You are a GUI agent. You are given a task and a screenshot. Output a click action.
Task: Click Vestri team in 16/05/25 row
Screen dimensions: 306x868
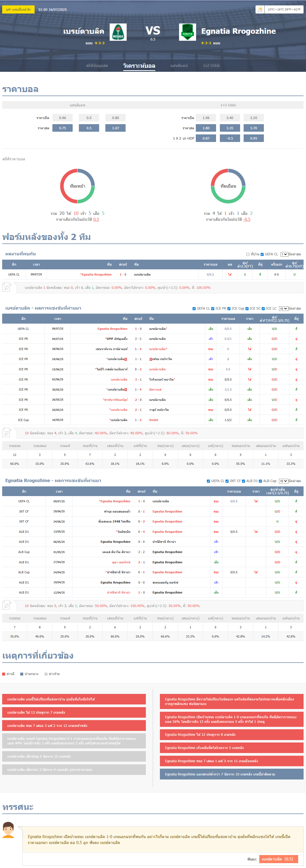[154, 420]
